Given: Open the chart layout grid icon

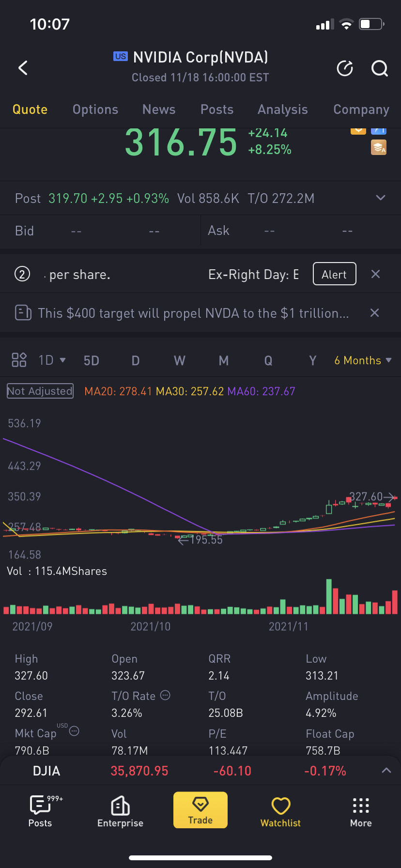Looking at the screenshot, I should [x=19, y=360].
